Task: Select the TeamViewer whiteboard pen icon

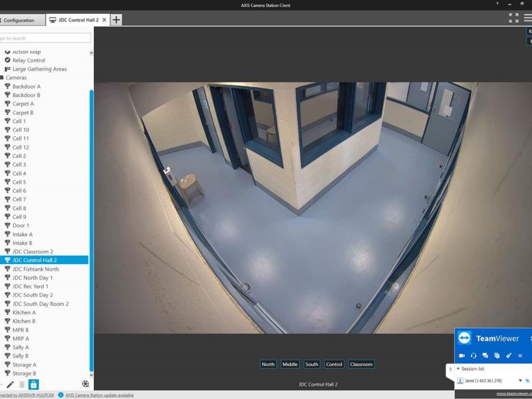Action: 509,356
